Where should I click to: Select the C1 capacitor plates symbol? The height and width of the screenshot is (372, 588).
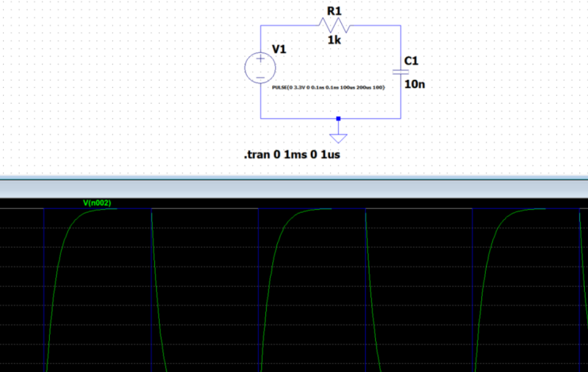(x=400, y=71)
